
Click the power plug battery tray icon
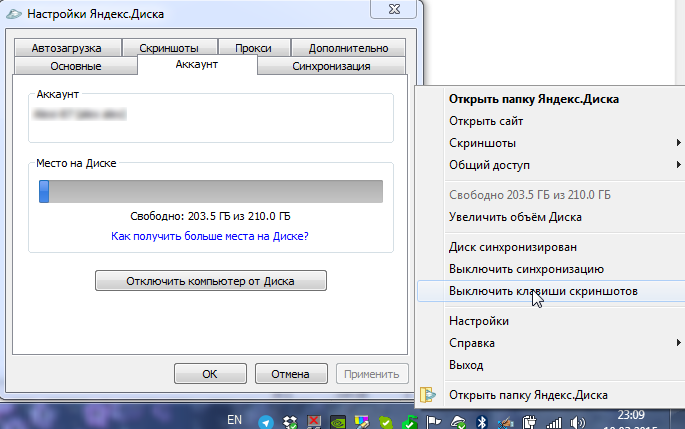(x=529, y=422)
